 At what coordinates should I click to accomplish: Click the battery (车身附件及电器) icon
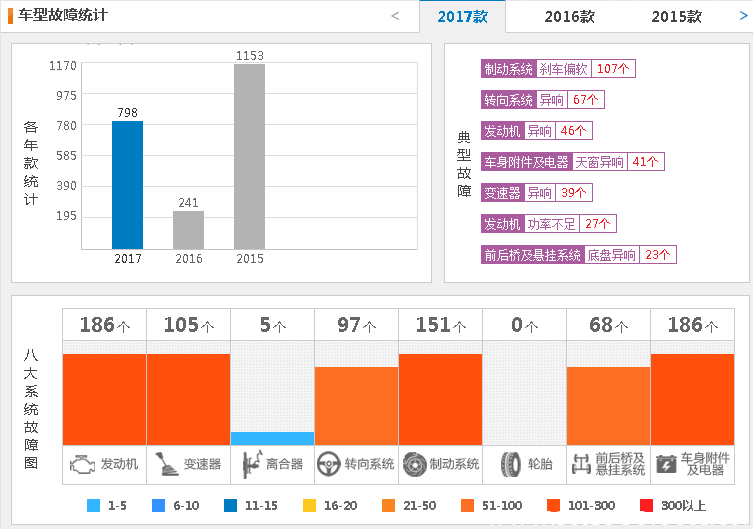coord(666,464)
